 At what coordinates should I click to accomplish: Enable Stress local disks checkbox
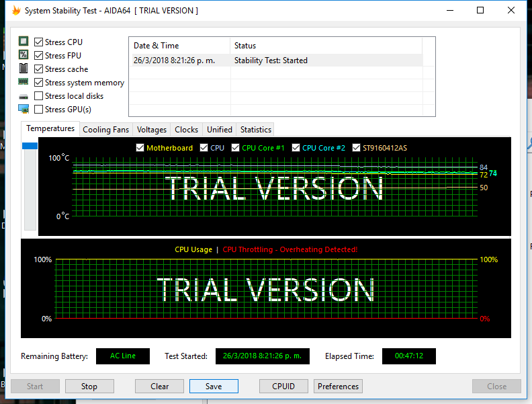coord(39,96)
